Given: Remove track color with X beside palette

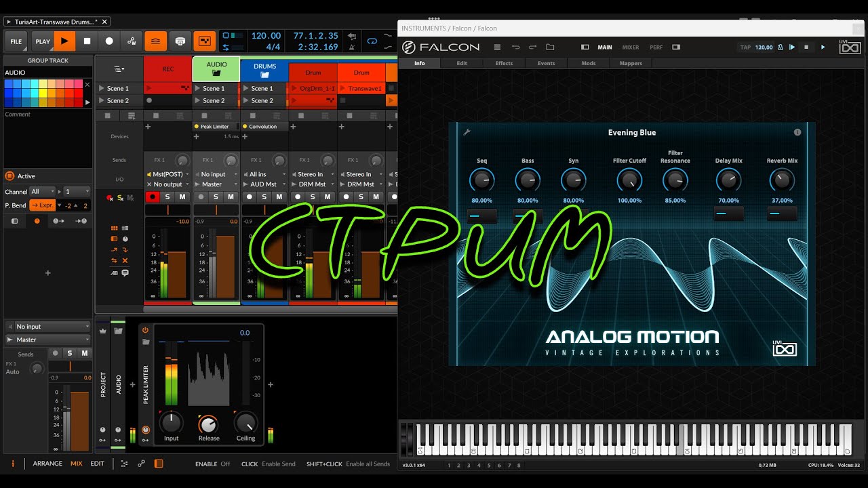Looking at the screenshot, I should [87, 85].
